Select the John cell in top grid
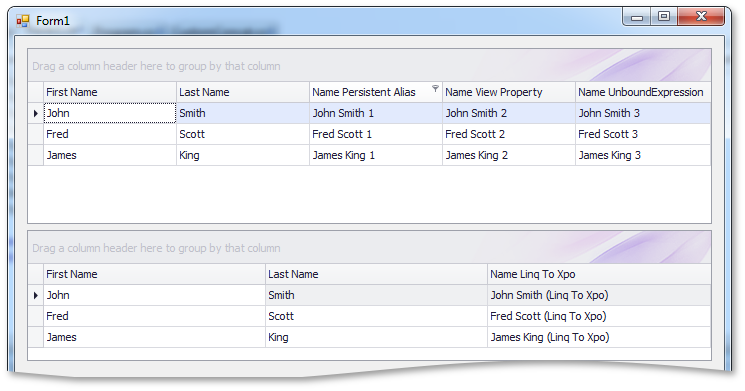This screenshot has height=391, width=745. [110, 113]
